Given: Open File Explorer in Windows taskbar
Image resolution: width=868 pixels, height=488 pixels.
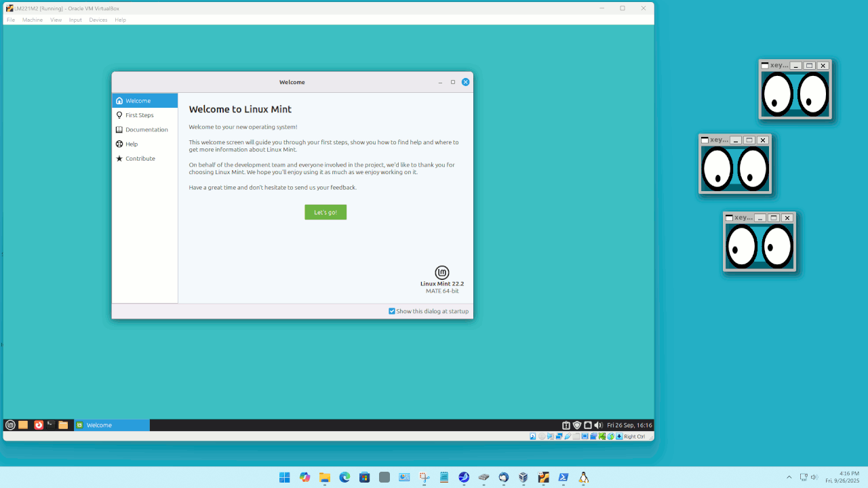Looking at the screenshot, I should (325, 477).
